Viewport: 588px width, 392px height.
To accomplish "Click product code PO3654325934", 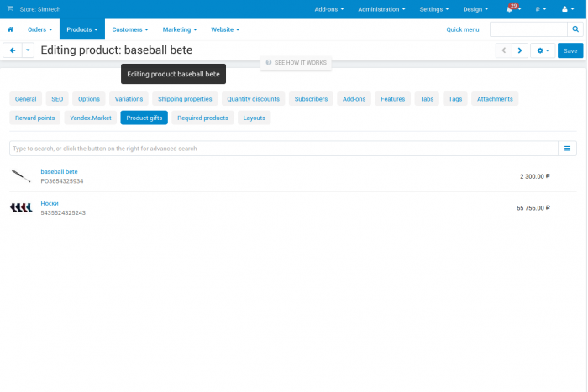I will pyautogui.click(x=62, y=181).
